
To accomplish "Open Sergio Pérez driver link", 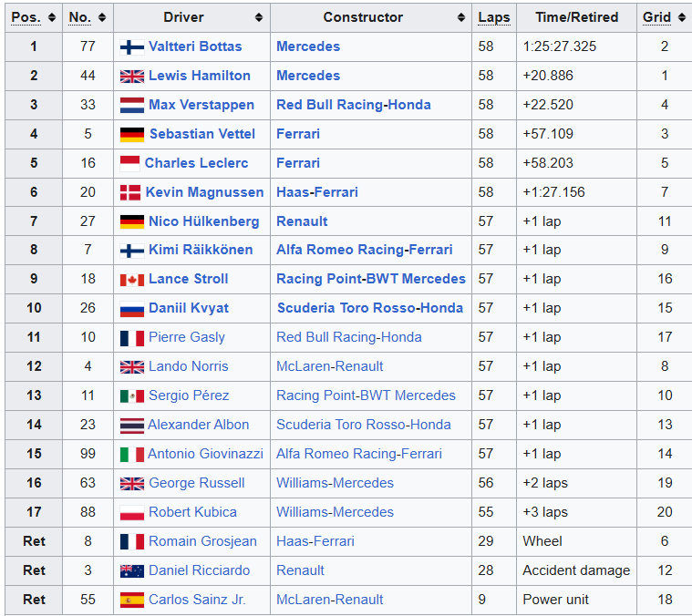I will pos(189,395).
